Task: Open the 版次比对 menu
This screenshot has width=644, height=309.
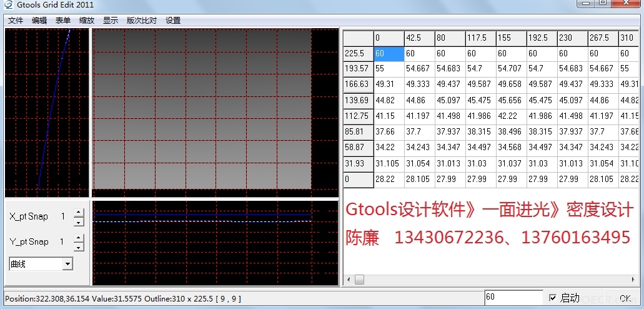Action: coord(142,21)
